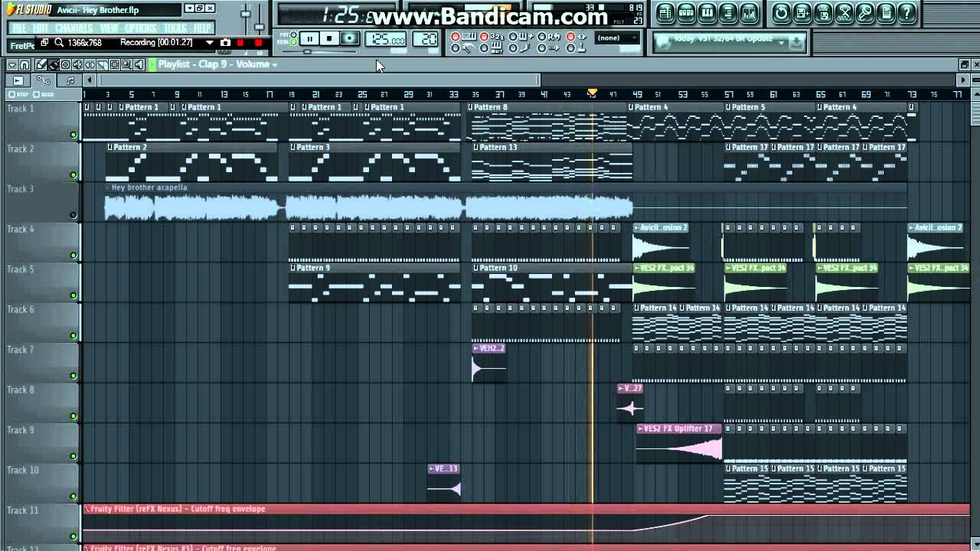This screenshot has height=551, width=980.
Task: Click the download icon in news panel
Action: pos(795,43)
